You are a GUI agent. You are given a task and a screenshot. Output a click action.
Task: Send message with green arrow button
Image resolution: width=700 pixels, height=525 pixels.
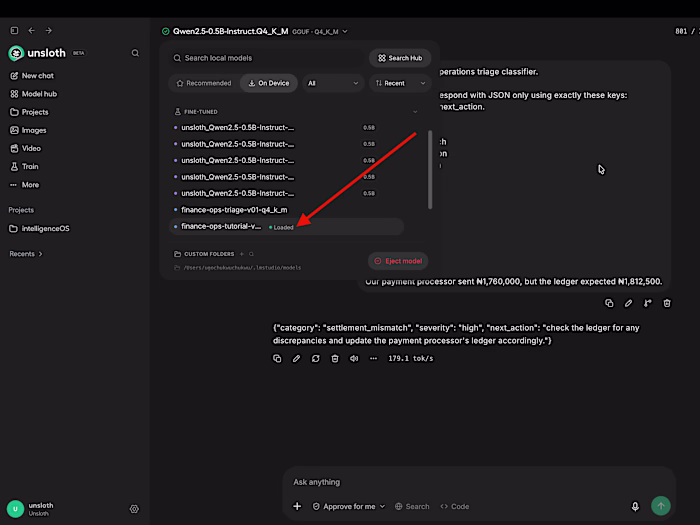pos(661,506)
